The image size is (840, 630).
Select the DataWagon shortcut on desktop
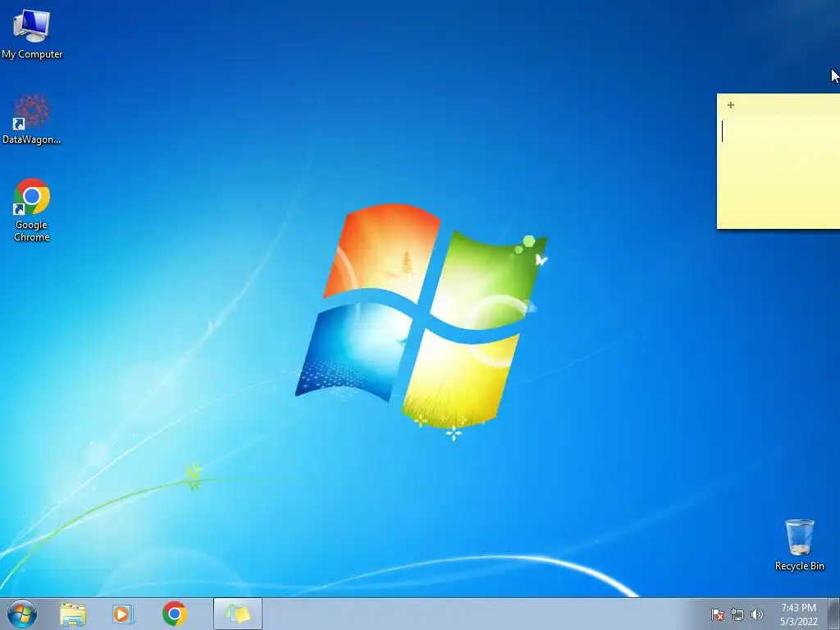[32, 119]
